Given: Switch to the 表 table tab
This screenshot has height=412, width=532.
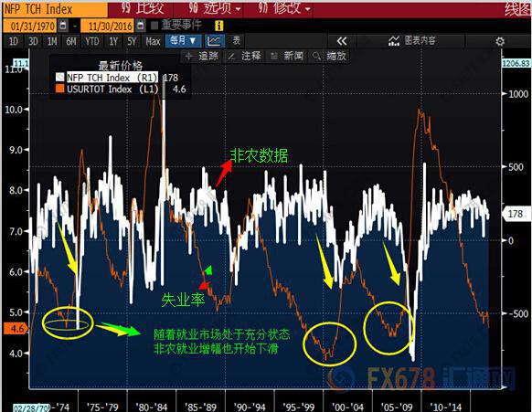Looking at the screenshot, I should [236, 41].
